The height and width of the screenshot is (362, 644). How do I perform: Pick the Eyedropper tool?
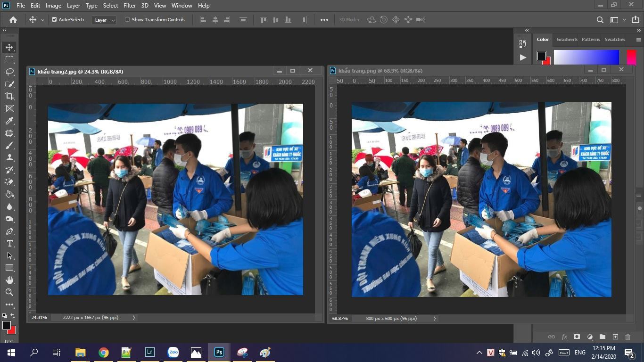(x=9, y=121)
